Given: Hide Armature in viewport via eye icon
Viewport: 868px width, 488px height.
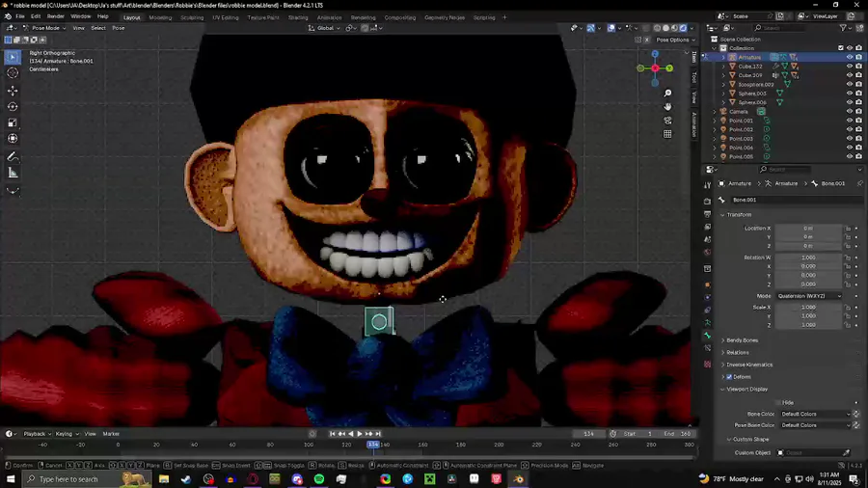Looking at the screenshot, I should pos(849,57).
